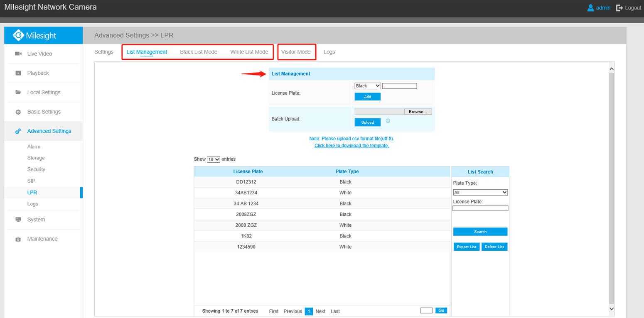This screenshot has width=644, height=318.
Task: Click the Logout exit icon
Action: click(619, 8)
